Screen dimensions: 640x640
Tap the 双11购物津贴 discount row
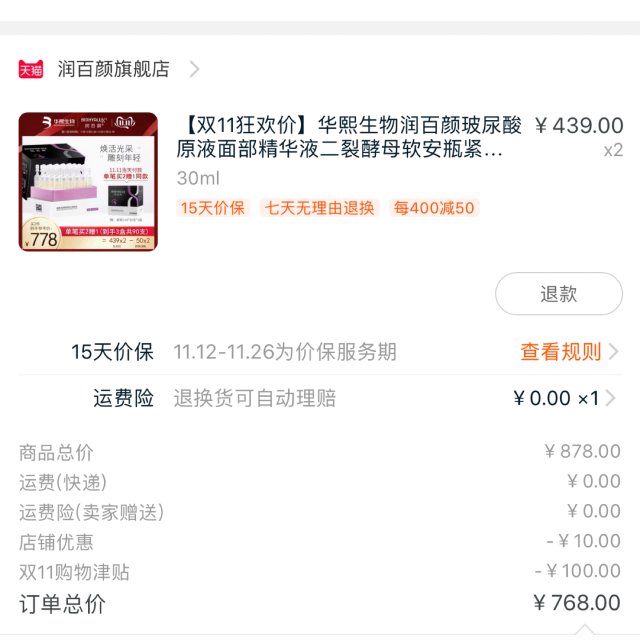point(320,571)
